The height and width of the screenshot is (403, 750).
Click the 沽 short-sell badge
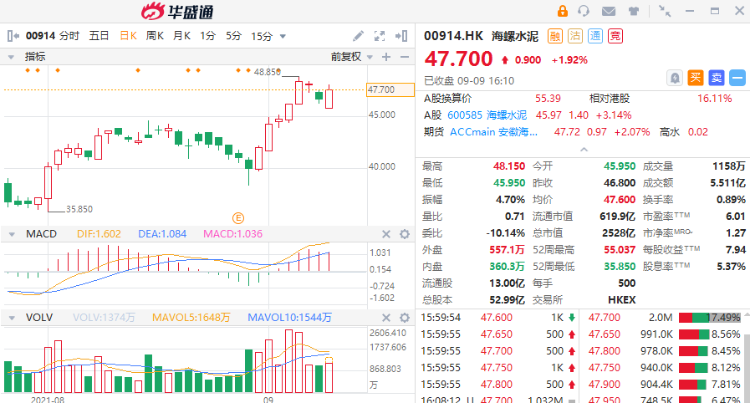click(575, 36)
